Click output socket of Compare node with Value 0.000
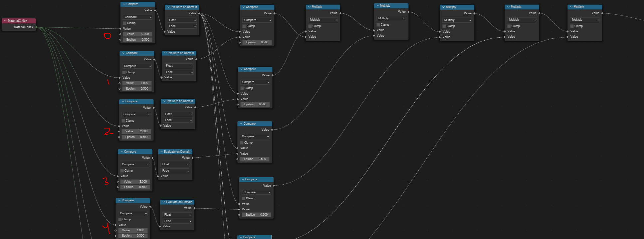 point(155,10)
